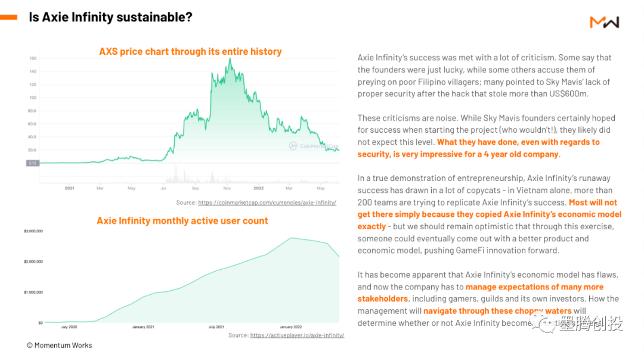The image size is (644, 352).
Task: Click the highlighted "navigate through these choppy waters" text
Action: [497, 310]
